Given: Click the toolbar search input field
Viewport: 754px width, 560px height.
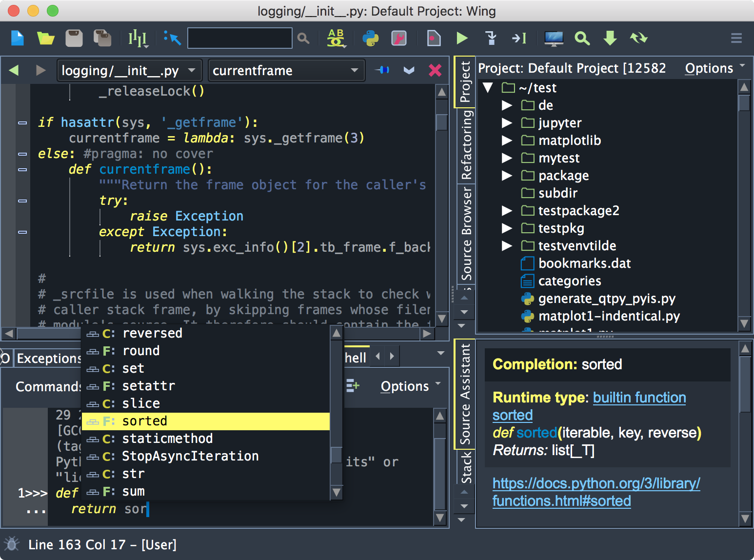Looking at the screenshot, I should [240, 38].
